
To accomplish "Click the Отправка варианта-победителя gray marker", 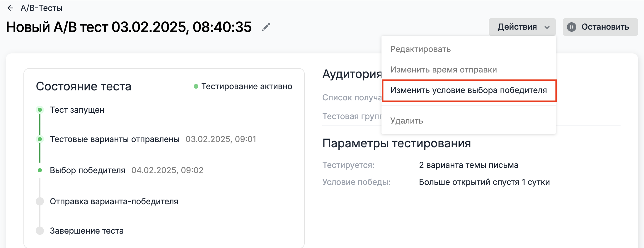I will [x=40, y=201].
